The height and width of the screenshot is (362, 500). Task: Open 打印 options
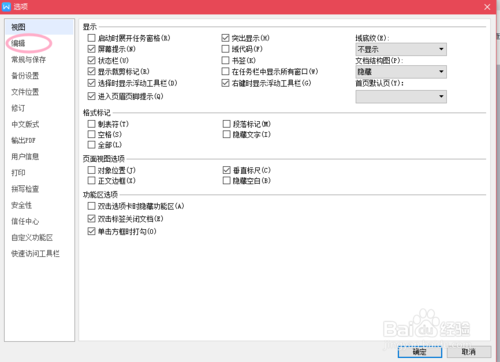tap(18, 173)
